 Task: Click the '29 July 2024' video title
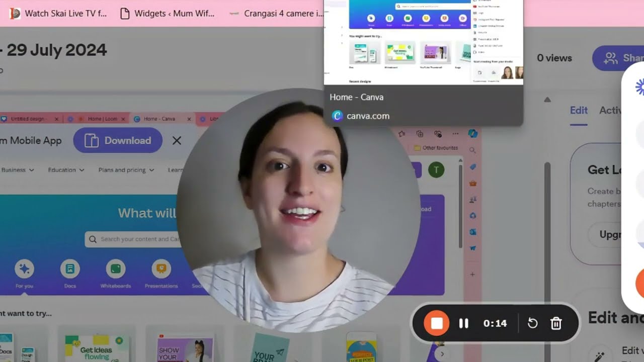click(57, 50)
